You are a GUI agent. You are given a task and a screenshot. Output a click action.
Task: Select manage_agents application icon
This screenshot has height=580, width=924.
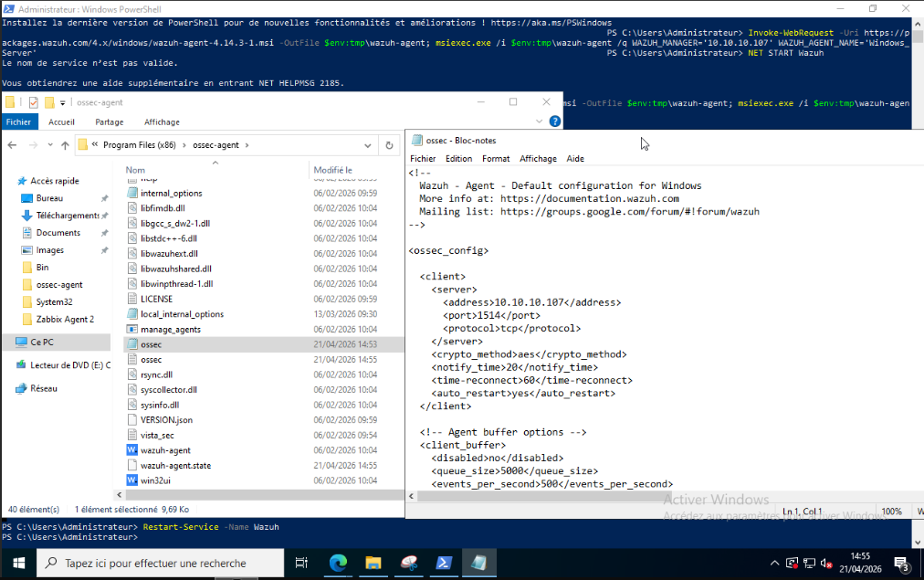(x=132, y=329)
